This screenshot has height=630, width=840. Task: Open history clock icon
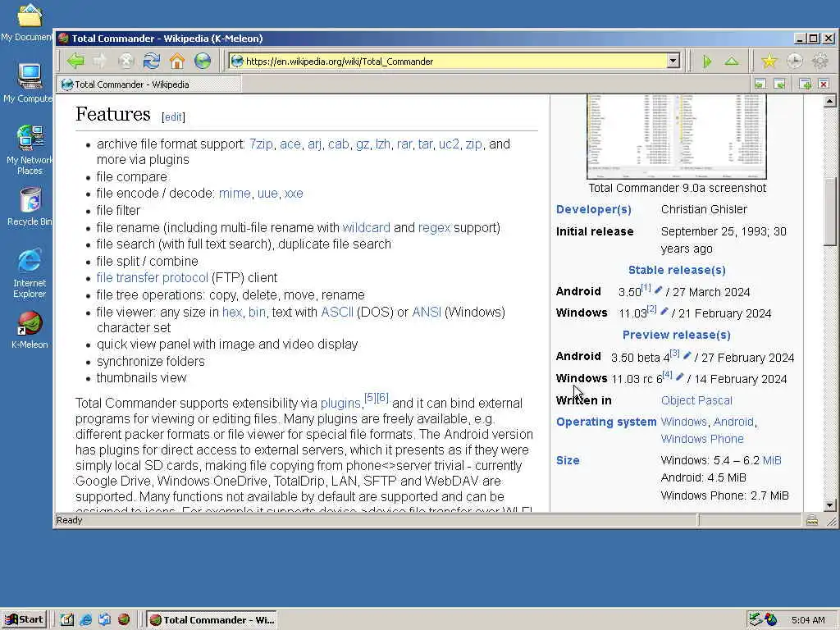pos(794,62)
